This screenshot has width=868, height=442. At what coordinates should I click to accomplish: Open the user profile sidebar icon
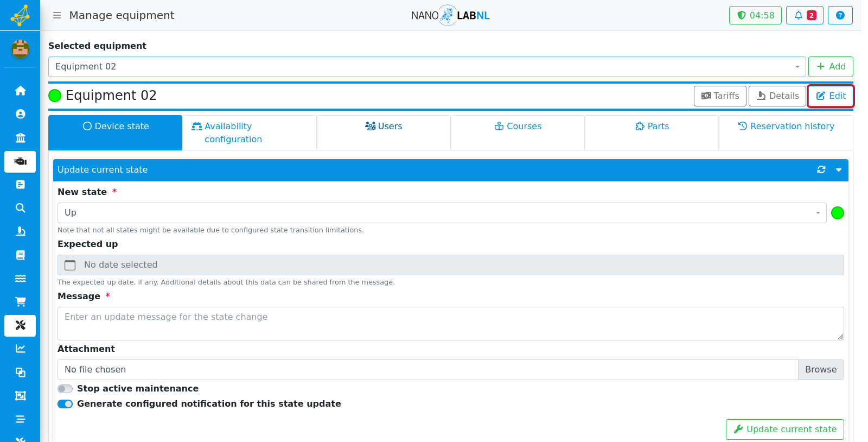(20, 114)
